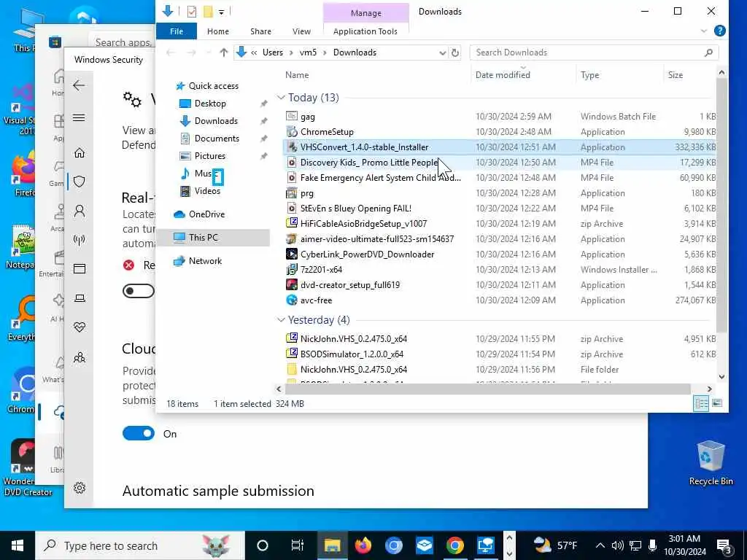
Task: Toggle Real-time protection switch
Action: point(138,290)
